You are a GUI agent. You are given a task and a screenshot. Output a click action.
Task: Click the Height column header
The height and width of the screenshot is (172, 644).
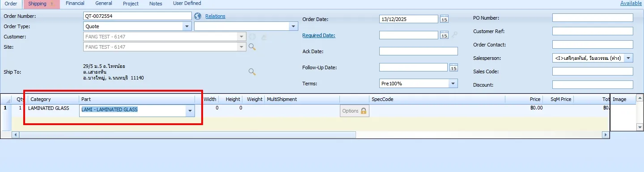231,99
